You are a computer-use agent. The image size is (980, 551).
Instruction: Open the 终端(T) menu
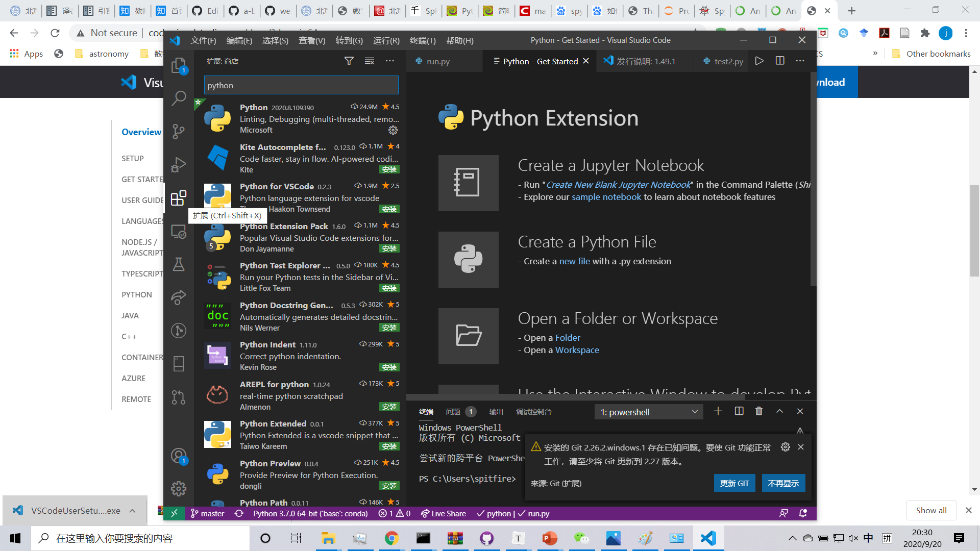click(423, 40)
